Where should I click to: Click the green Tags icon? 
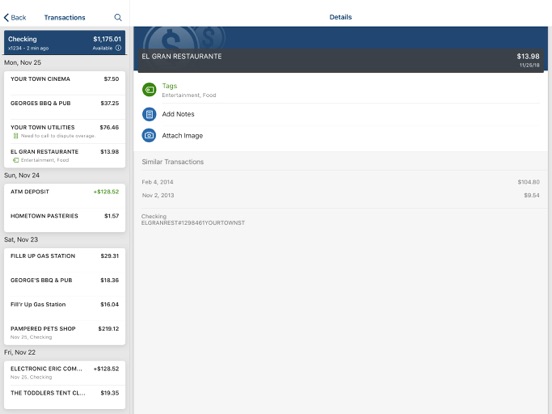149,89
